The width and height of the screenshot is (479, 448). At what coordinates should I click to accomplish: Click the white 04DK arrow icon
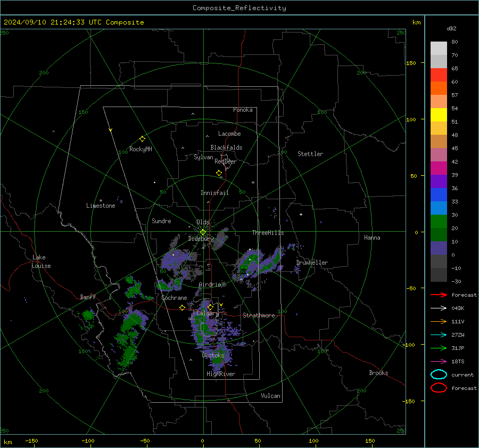[439, 308]
